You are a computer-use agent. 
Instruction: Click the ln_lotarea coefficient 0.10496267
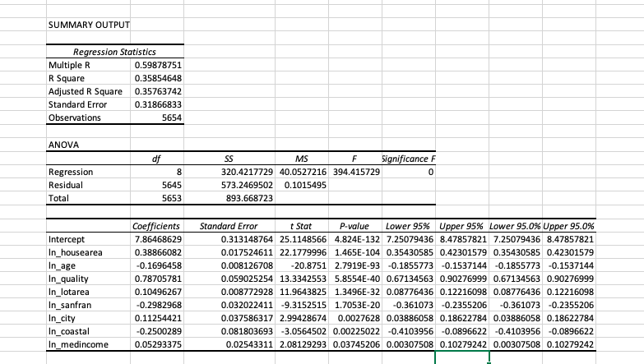157,292
